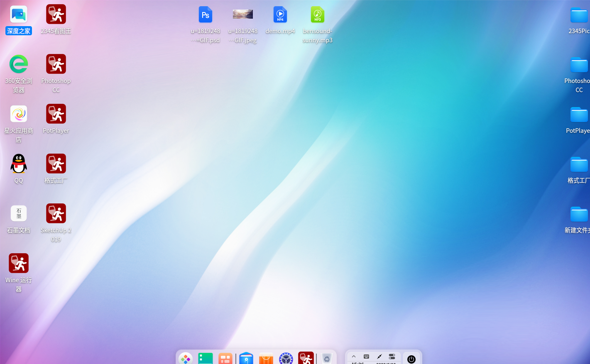Image resolution: width=590 pixels, height=364 pixels.
Task: Open the QQ penguin icon
Action: (19, 164)
